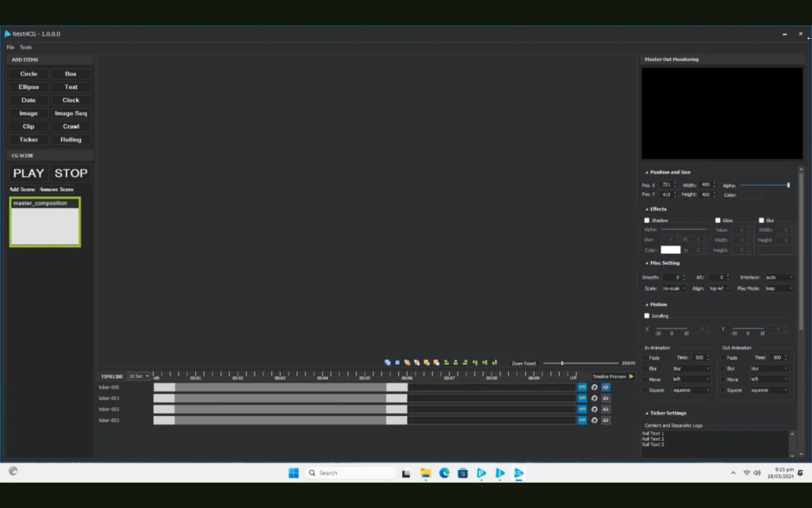
Task: Toggle visibility of ticker-001 track
Action: click(x=605, y=398)
